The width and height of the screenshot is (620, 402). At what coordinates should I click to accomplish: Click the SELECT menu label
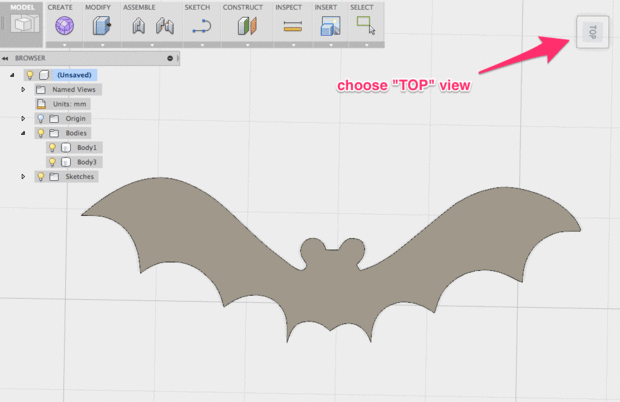(x=362, y=7)
